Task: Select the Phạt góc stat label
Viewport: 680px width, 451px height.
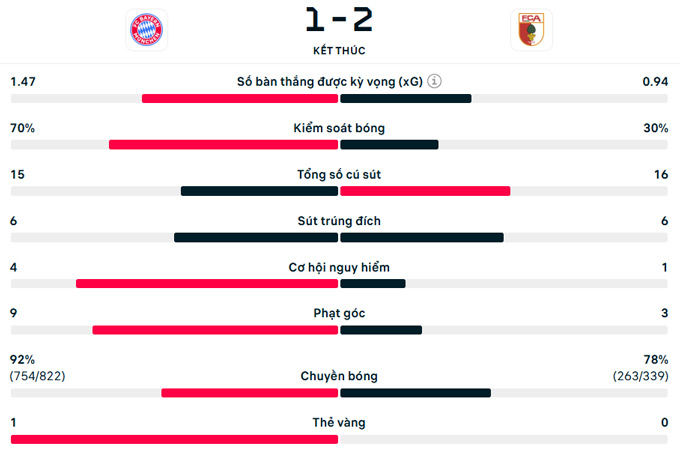Action: pyautogui.click(x=339, y=313)
